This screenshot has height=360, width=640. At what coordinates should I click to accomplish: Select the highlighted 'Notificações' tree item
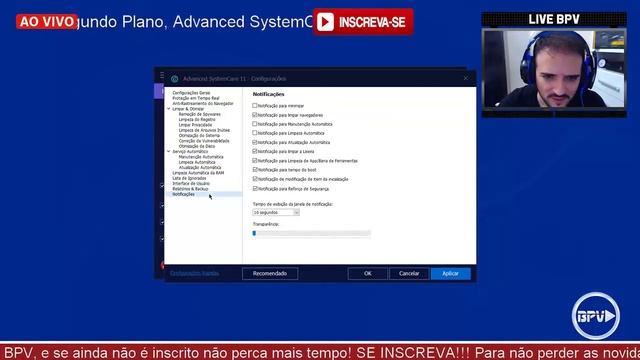[183, 194]
